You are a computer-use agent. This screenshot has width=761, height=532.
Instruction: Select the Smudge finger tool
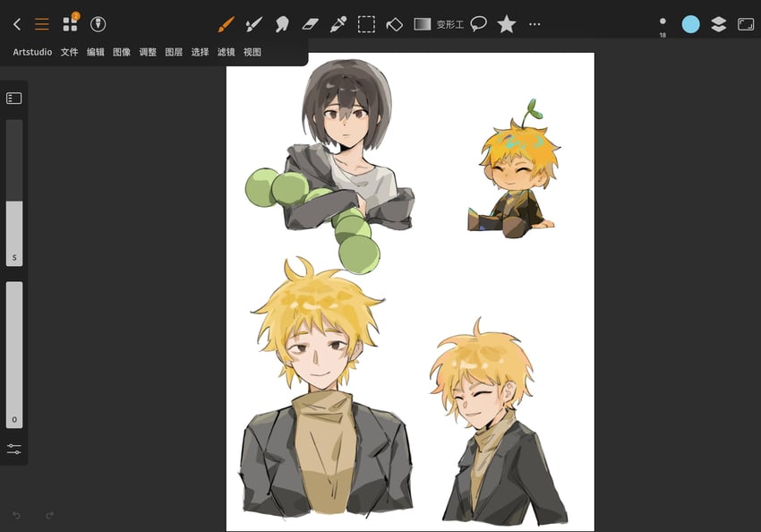pyautogui.click(x=282, y=24)
